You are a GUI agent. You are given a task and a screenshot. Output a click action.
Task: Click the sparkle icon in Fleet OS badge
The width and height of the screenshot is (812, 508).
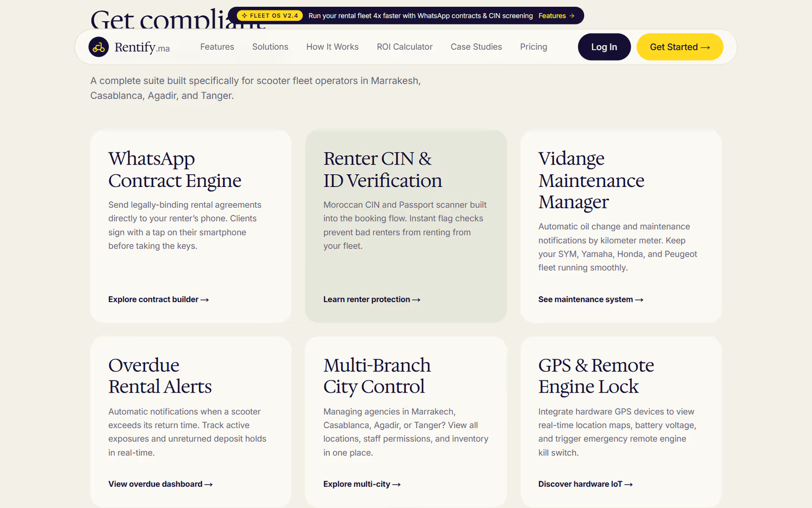point(244,16)
